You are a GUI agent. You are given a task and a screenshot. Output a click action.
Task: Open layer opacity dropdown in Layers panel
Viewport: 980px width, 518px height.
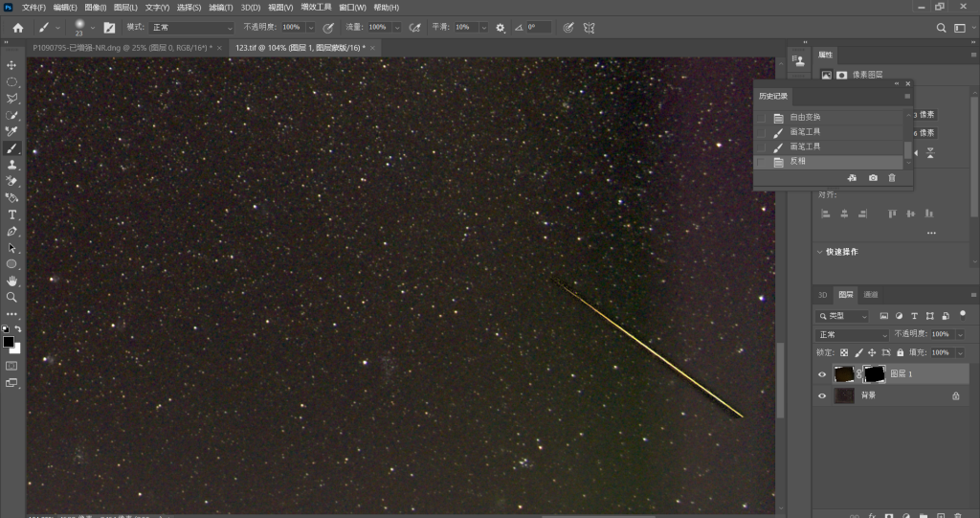[x=960, y=334]
